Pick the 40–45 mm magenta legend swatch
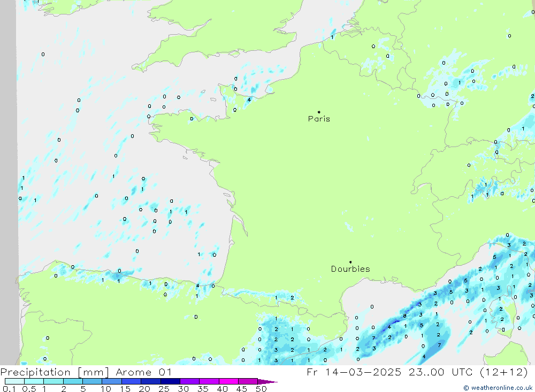Image resolution: width=535 pixels, height=392 pixels. pos(228,381)
